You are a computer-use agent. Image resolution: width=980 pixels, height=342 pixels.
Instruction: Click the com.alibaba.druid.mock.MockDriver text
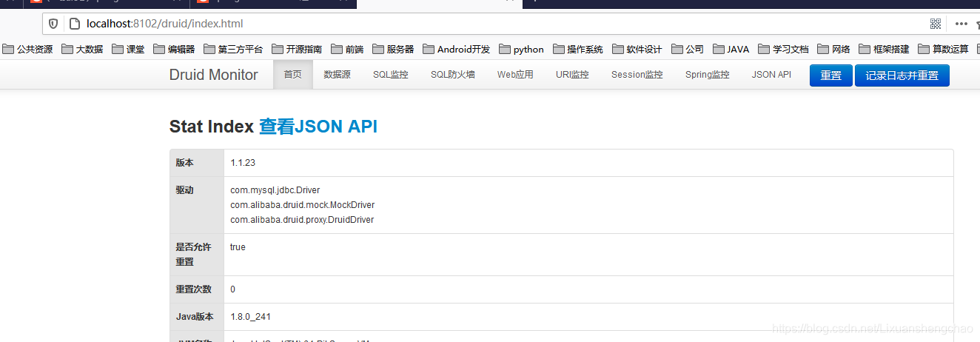click(x=303, y=205)
